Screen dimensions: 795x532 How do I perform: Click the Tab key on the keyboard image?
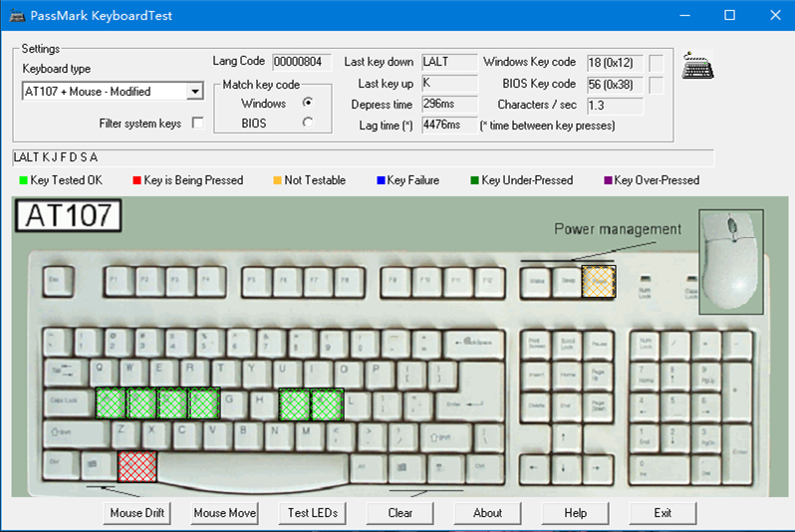[66, 374]
